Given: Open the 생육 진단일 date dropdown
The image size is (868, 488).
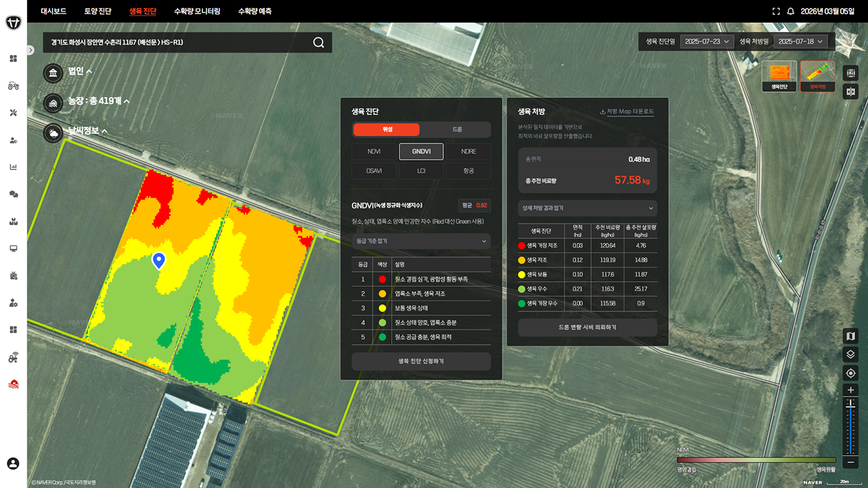Looking at the screenshot, I should pos(706,41).
